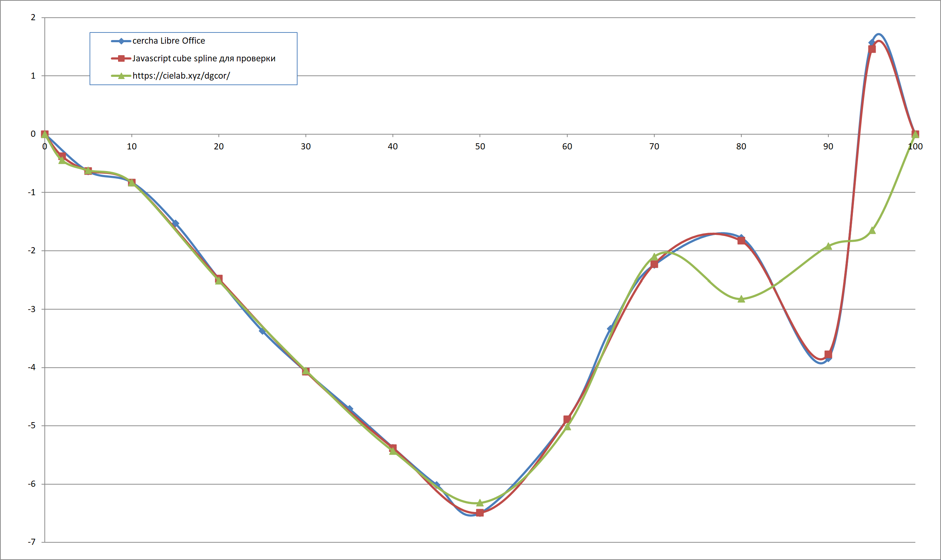This screenshot has width=941, height=560.
Task: Click the green triangle marker at x=60
Action: point(567,426)
